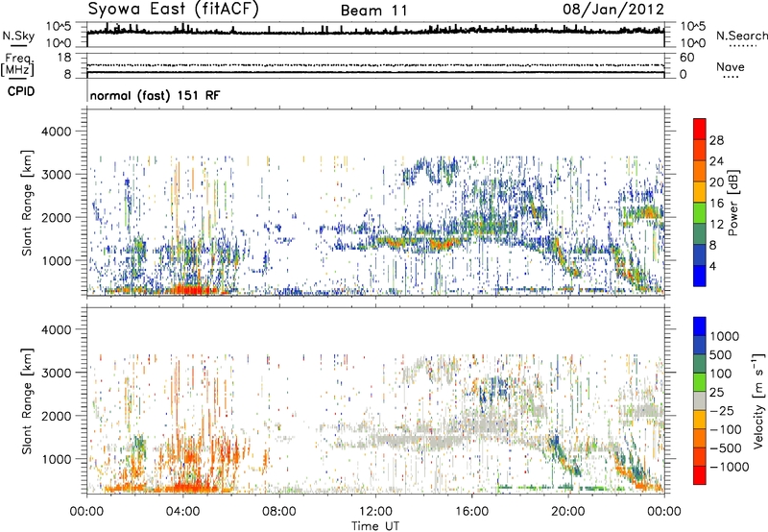
Task: Click the 'Power [dB]' colorbar label
Action: (732, 203)
